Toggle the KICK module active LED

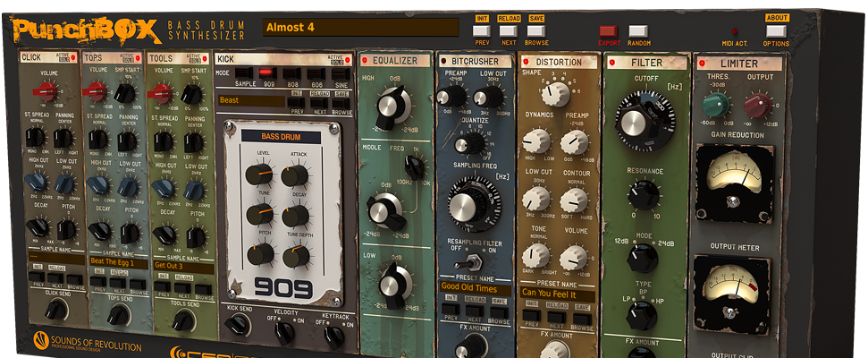point(347,59)
